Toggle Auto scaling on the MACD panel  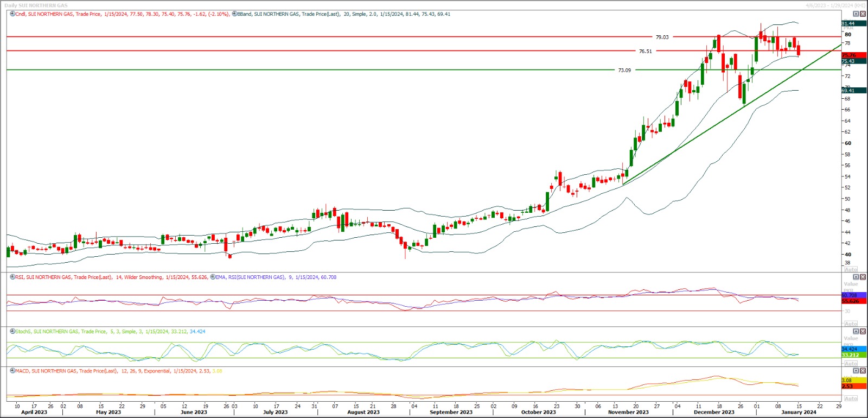(x=851, y=398)
